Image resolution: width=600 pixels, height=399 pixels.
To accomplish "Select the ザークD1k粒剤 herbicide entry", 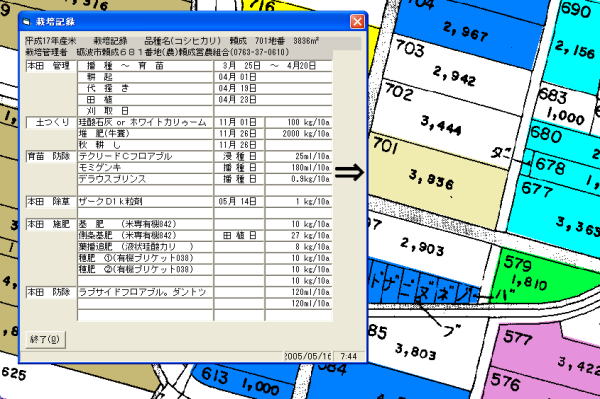I will pos(145,201).
